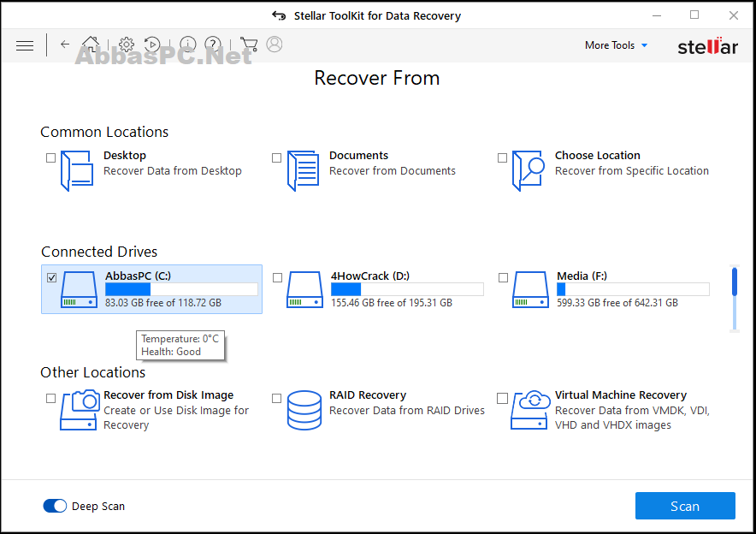Check Virtual Machine Recovery checkbox

click(502, 398)
